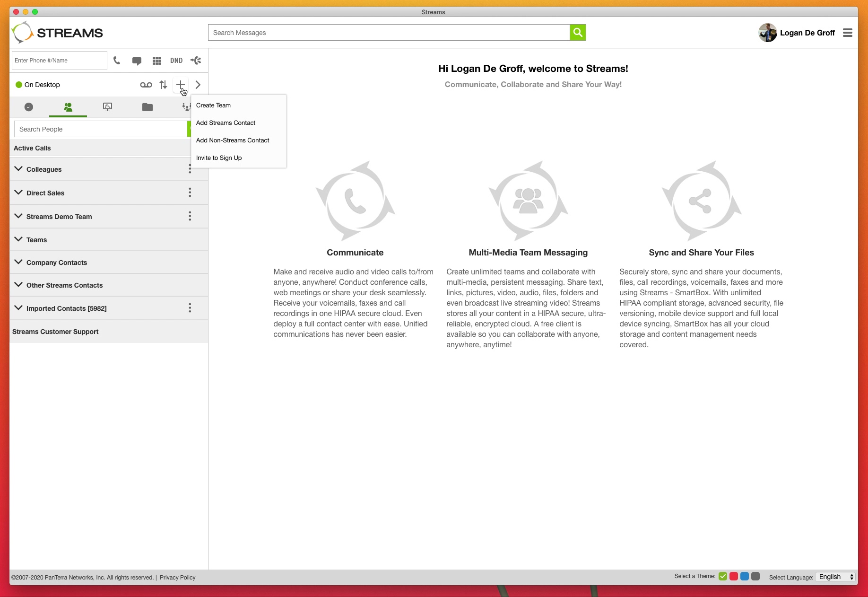Click the Streams window close button
Image resolution: width=868 pixels, height=597 pixels.
pyautogui.click(x=16, y=12)
